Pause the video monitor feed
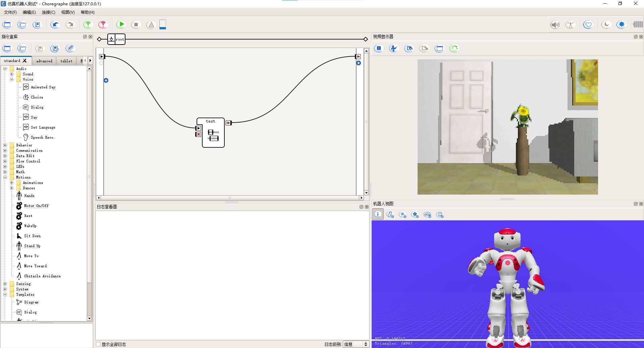The image size is (644, 348). pyautogui.click(x=379, y=48)
